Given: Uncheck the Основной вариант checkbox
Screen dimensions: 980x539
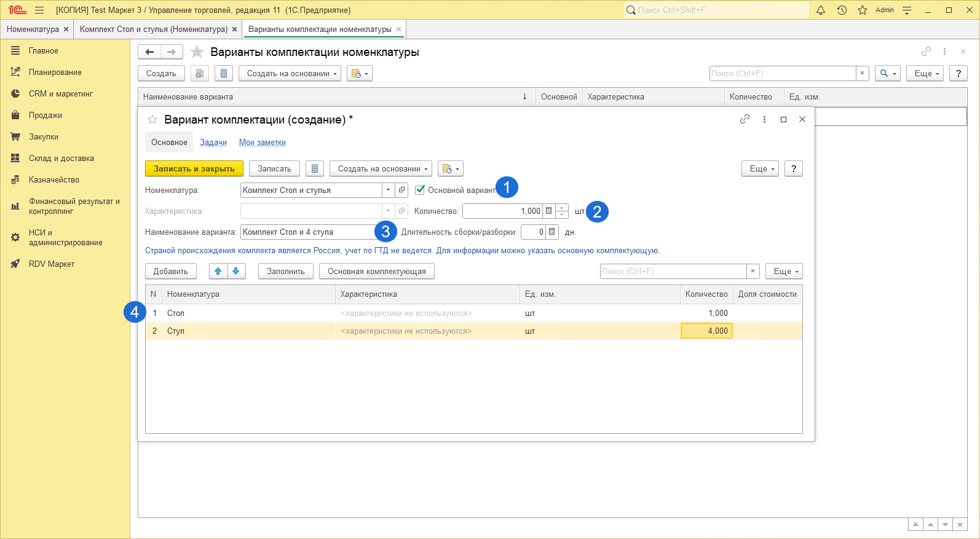Looking at the screenshot, I should [420, 190].
